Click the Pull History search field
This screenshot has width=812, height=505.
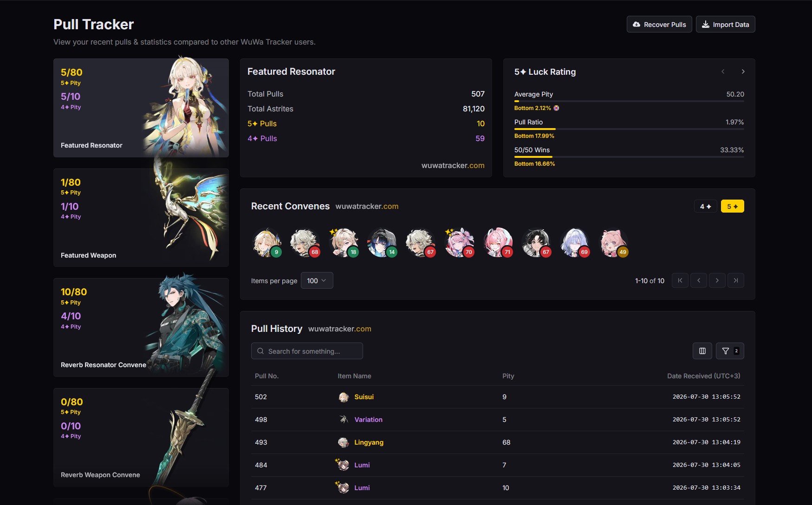point(307,351)
